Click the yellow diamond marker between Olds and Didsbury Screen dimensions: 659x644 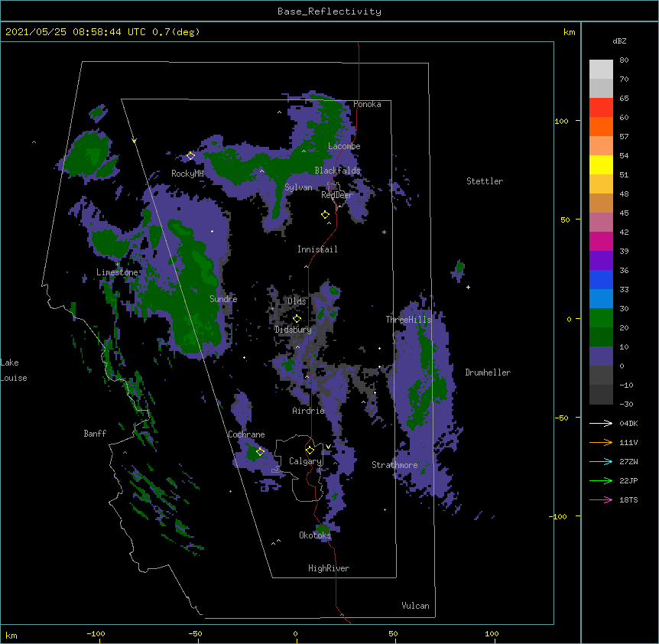coord(297,318)
